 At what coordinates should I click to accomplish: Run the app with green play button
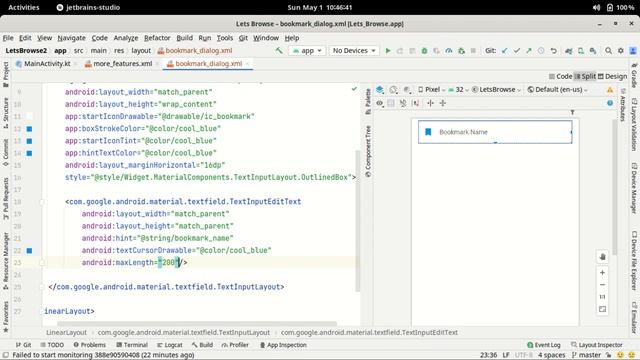pyautogui.click(x=388, y=51)
